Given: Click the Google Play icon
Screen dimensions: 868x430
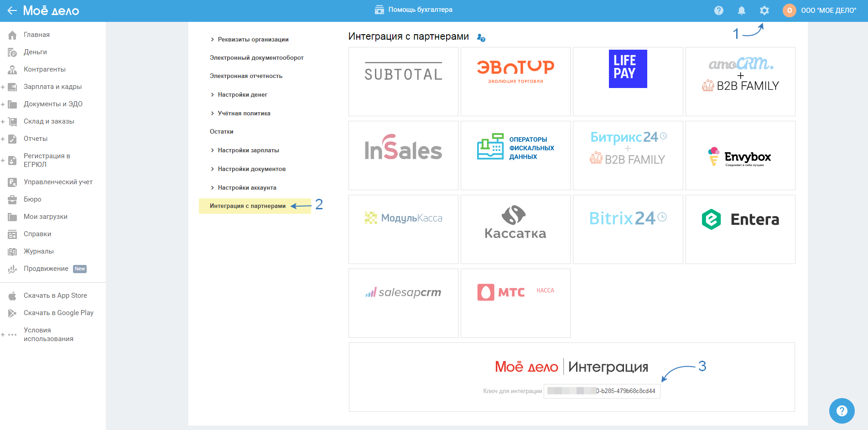Looking at the screenshot, I should (x=12, y=313).
